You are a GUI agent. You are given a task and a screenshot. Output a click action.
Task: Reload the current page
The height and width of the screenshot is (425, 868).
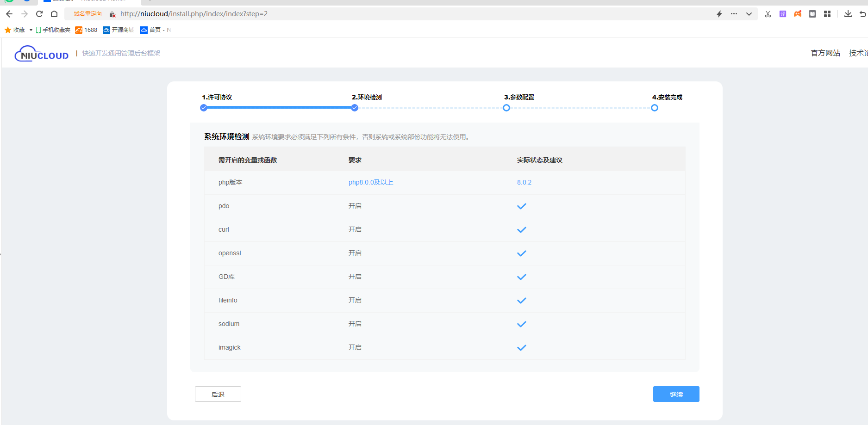pyautogui.click(x=39, y=14)
